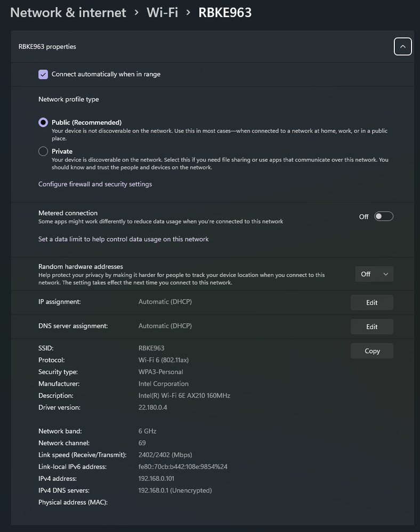Click the 2402/2402 (Mbps) link speed value
Image resolution: width=420 pixels, height=532 pixels.
(x=165, y=455)
